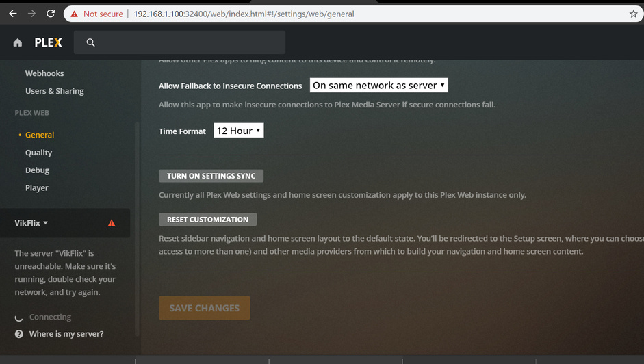Open Plex home via house icon
This screenshot has height=364, width=644.
17,42
